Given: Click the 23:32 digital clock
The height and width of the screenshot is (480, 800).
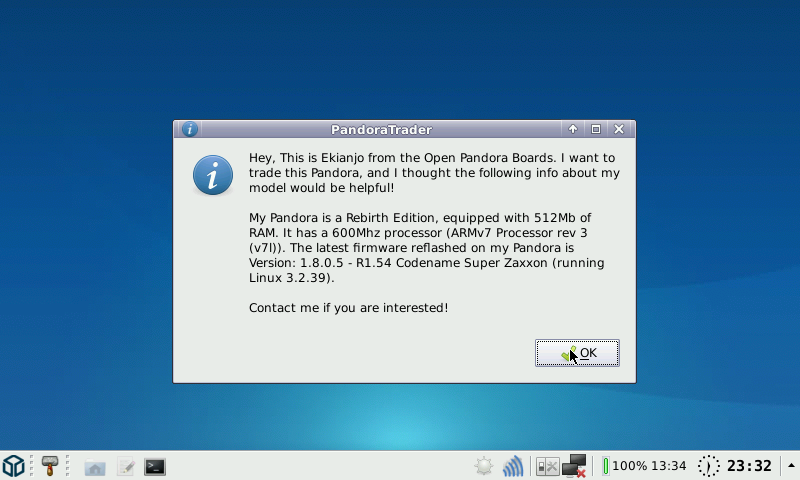Looking at the screenshot, I should [749, 466].
